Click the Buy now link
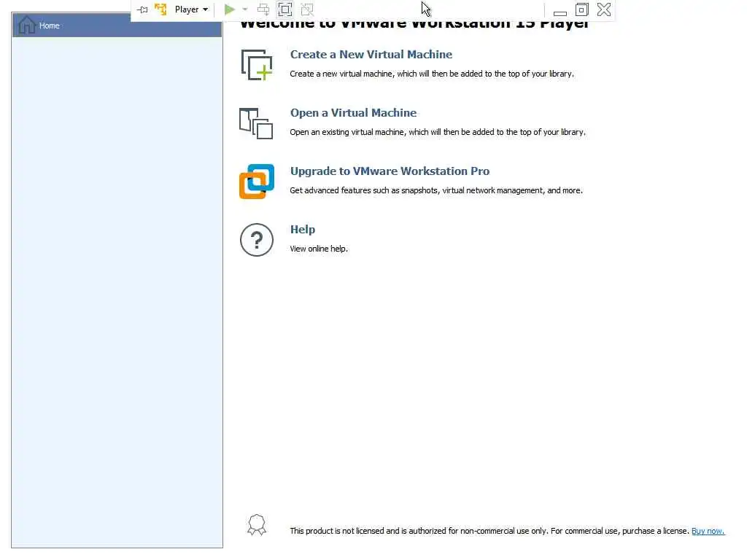 (x=708, y=531)
